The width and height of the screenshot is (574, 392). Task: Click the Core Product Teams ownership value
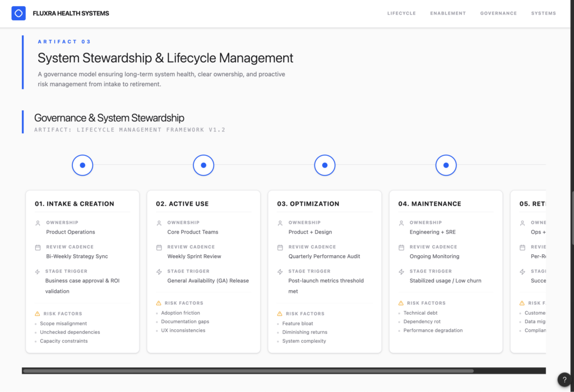(x=193, y=232)
